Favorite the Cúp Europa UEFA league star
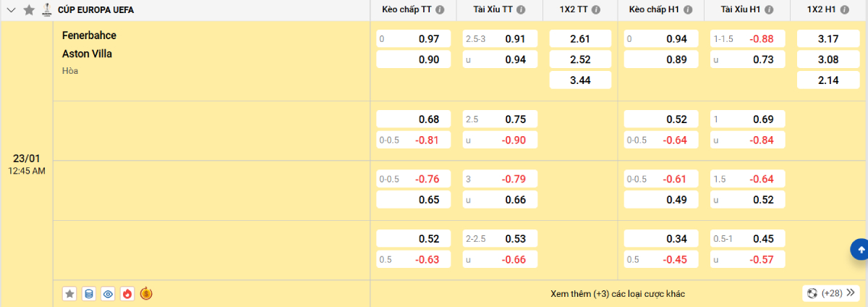868x307 pixels. (x=29, y=10)
